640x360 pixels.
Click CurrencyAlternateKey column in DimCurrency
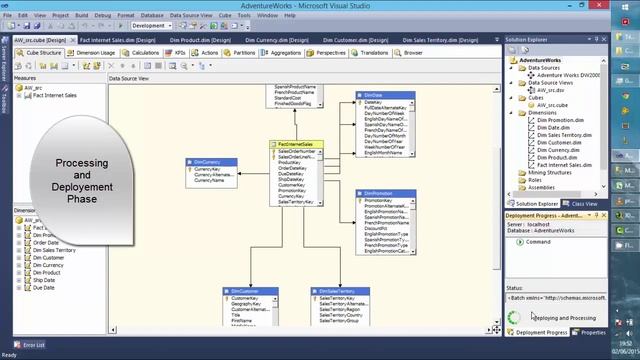coord(213,175)
